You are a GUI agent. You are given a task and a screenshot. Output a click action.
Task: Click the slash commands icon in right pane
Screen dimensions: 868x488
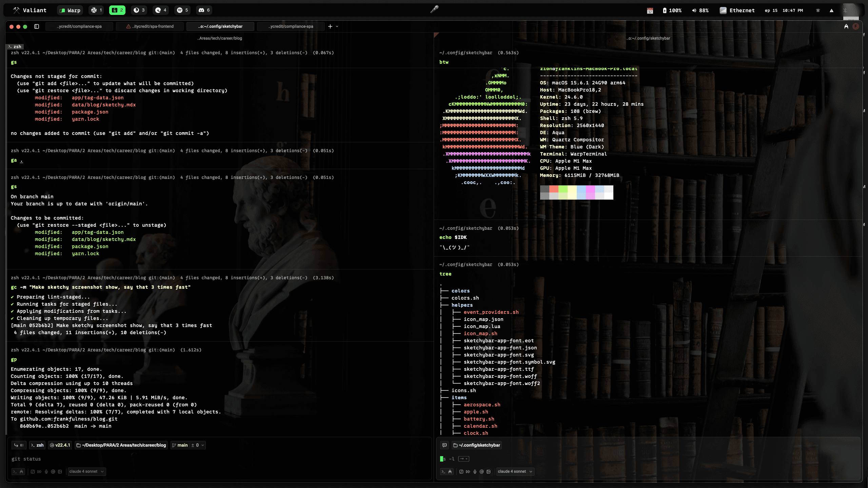tap(461, 471)
